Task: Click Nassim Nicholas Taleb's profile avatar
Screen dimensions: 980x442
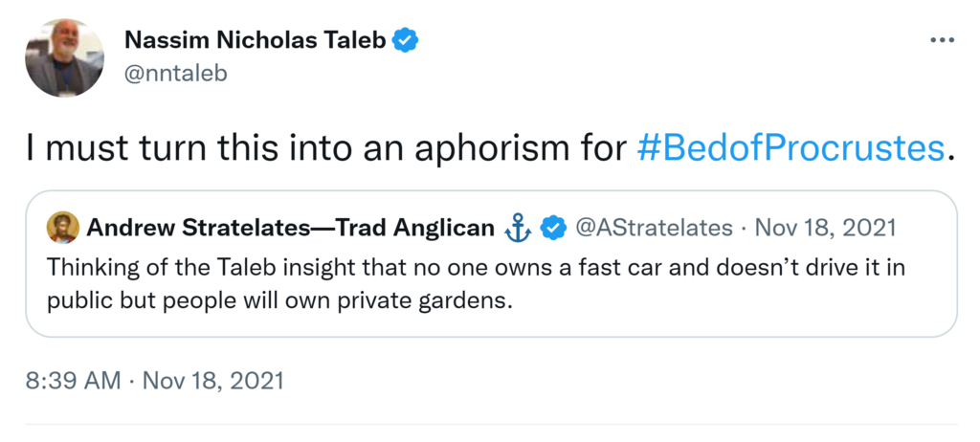Action: coord(64,58)
